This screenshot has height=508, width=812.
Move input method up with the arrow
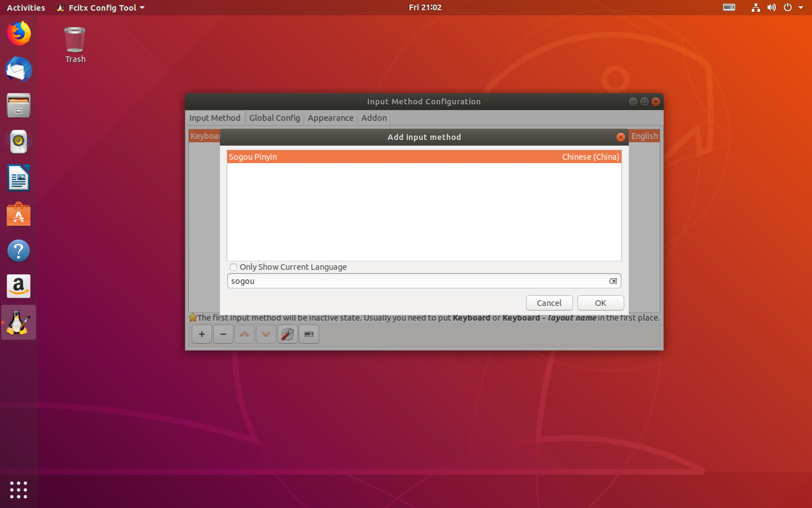(245, 334)
